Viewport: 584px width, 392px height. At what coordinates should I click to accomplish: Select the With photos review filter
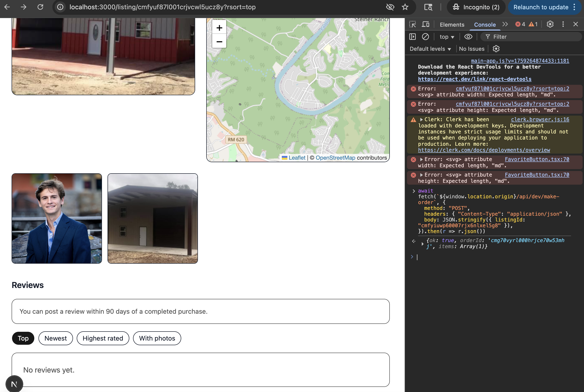(157, 338)
